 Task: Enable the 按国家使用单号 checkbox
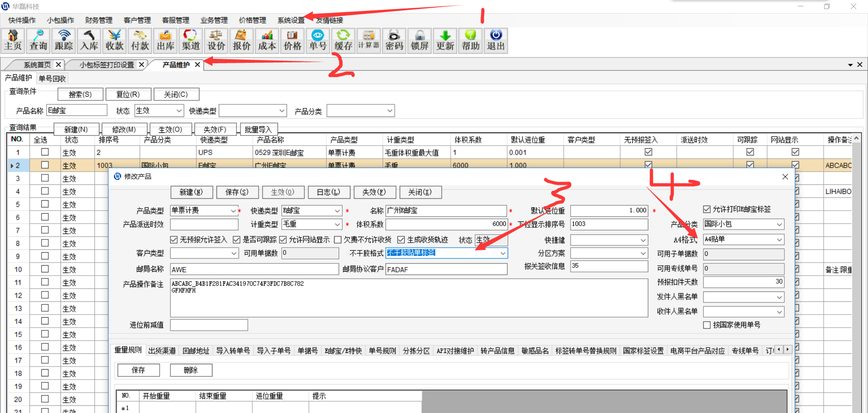pyautogui.click(x=707, y=325)
